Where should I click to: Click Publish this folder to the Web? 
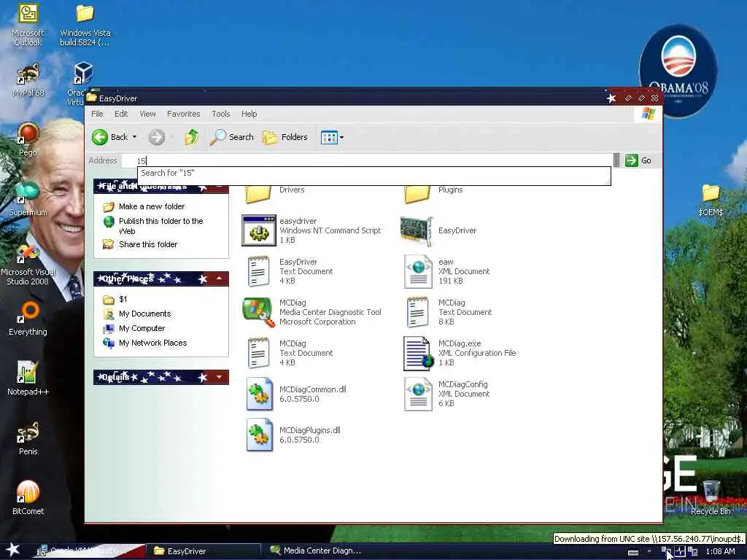coord(161,226)
